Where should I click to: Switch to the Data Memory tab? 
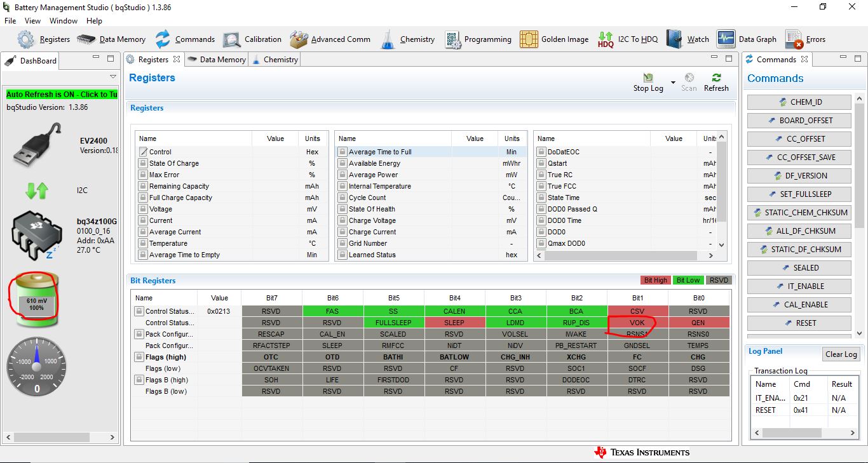(217, 59)
